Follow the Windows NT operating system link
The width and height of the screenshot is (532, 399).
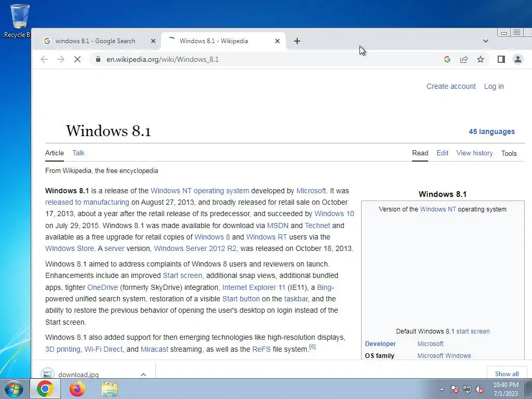tap(200, 191)
